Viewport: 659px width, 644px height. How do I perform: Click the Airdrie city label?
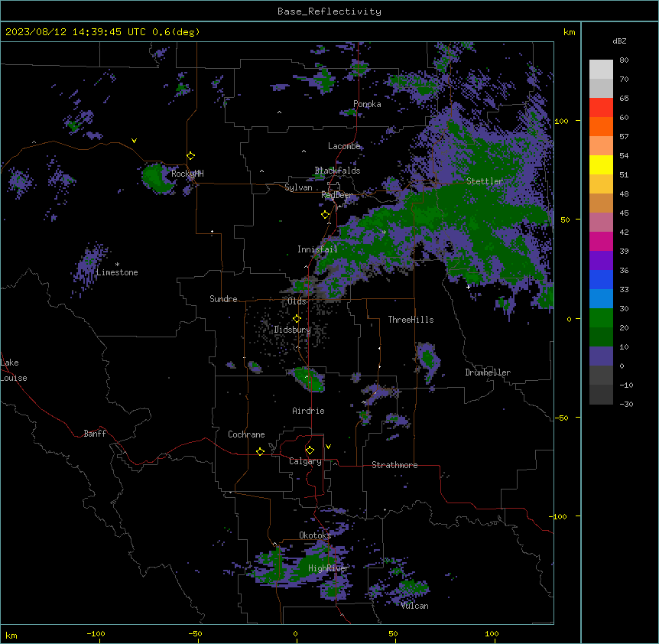pos(309,411)
